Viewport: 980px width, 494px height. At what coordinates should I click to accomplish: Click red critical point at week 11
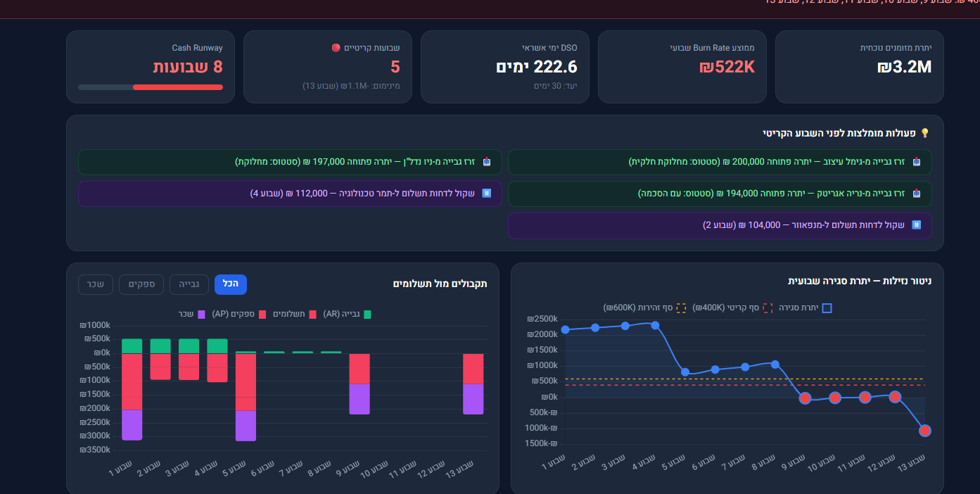coord(865,398)
